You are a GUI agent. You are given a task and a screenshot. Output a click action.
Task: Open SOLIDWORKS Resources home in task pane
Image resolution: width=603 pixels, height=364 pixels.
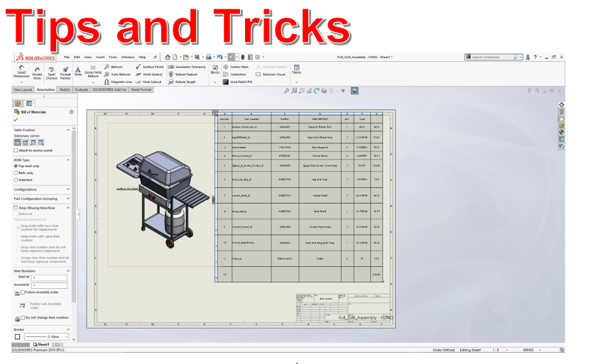(x=562, y=104)
